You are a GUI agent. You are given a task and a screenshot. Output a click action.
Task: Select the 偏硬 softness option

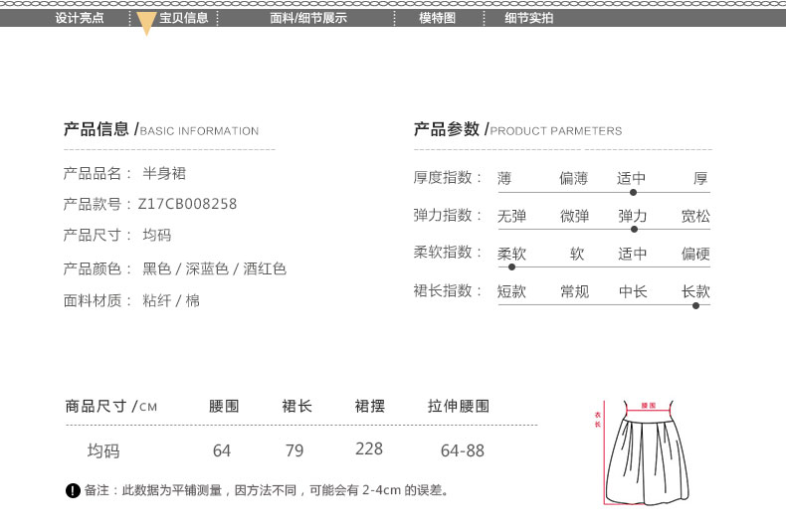point(695,254)
